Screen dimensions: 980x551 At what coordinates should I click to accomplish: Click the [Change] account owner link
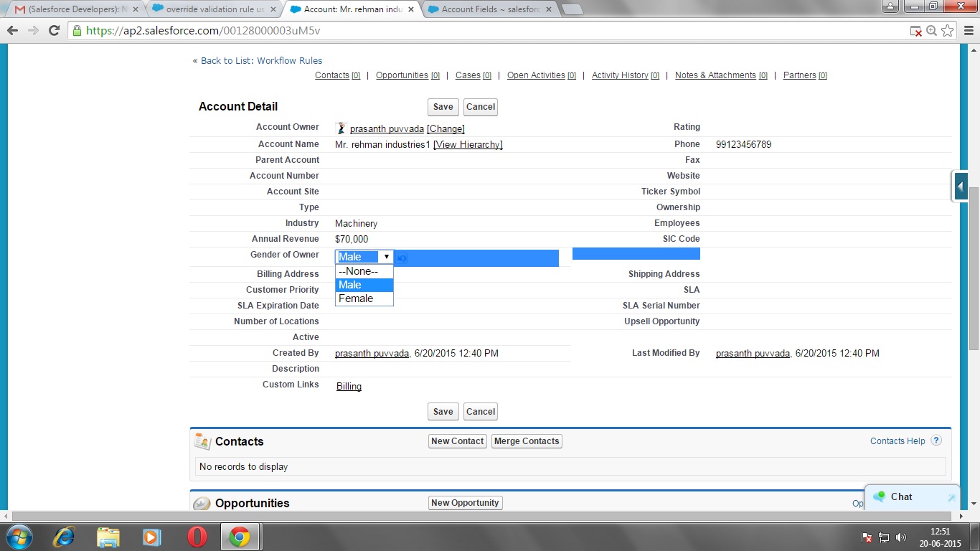(x=446, y=129)
